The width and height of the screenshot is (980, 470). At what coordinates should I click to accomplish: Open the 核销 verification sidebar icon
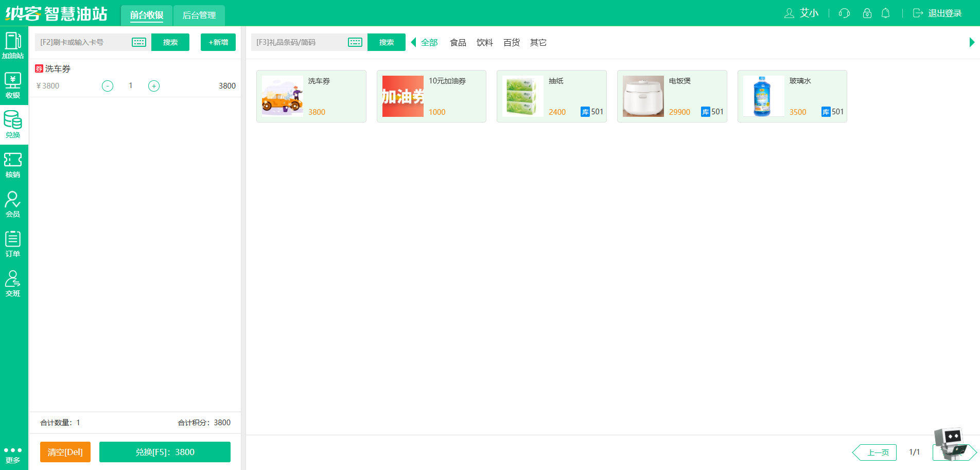coord(13,165)
